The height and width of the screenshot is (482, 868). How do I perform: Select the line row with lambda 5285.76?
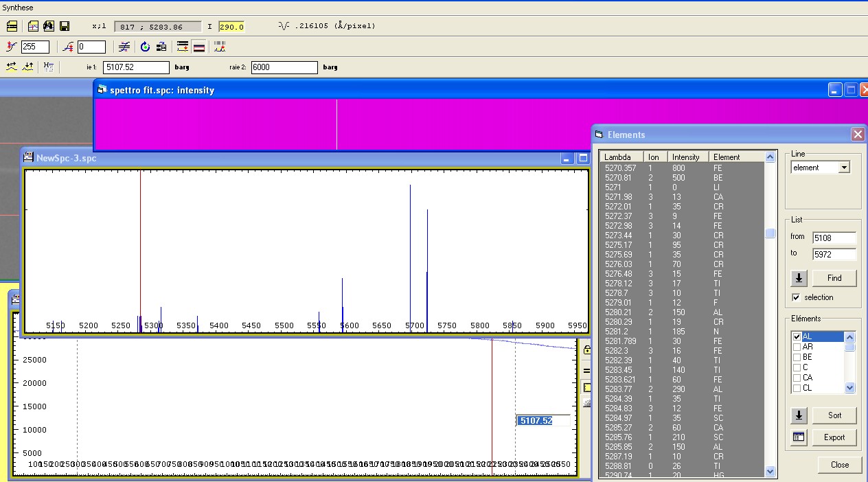coord(682,437)
